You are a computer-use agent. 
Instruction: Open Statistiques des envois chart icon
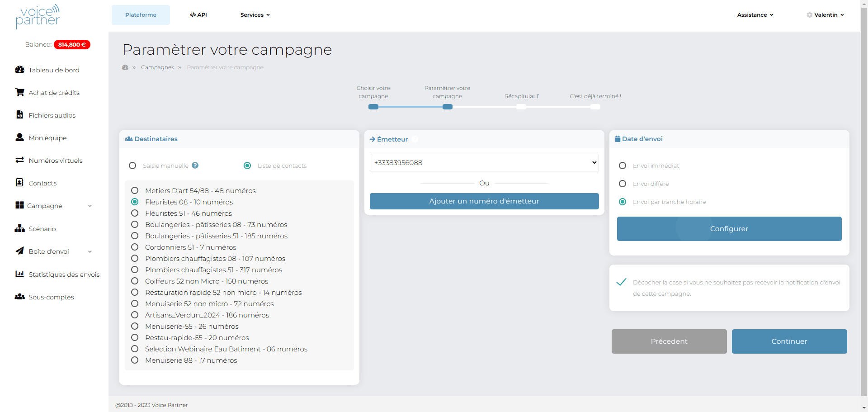19,274
